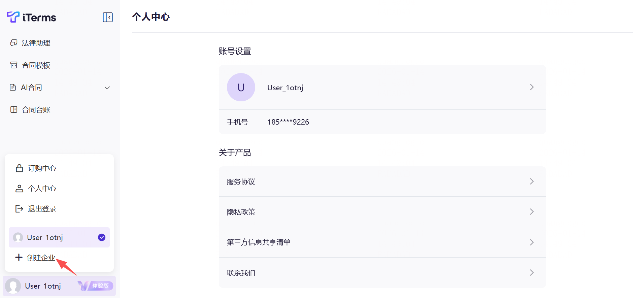Click the 合同台账 ledger icon
This screenshot has width=644, height=298.
point(14,109)
